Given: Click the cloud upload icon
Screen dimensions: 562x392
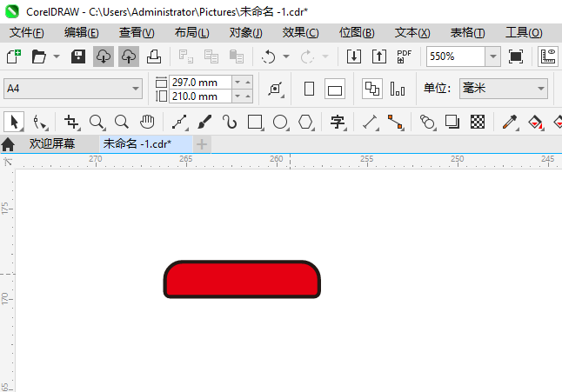Looking at the screenshot, I should [129, 56].
